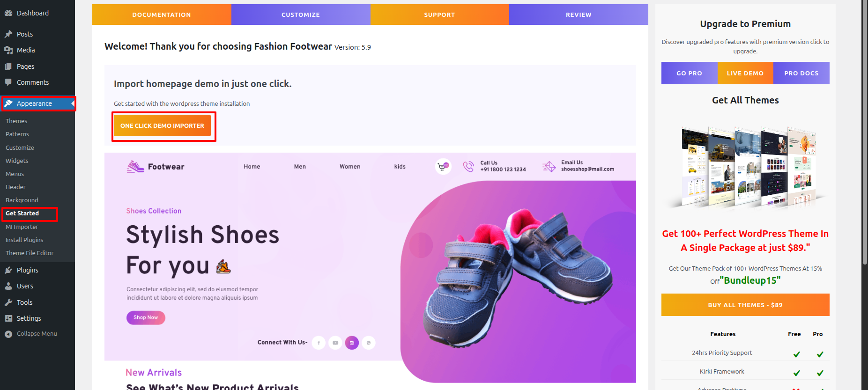The height and width of the screenshot is (390, 868).
Task: Click the Go Pro button
Action: [689, 73]
